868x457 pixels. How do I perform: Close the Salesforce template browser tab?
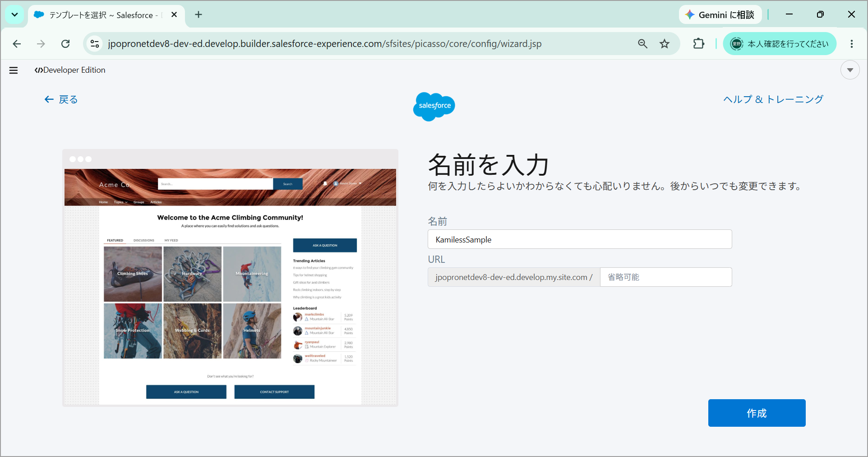(x=174, y=15)
